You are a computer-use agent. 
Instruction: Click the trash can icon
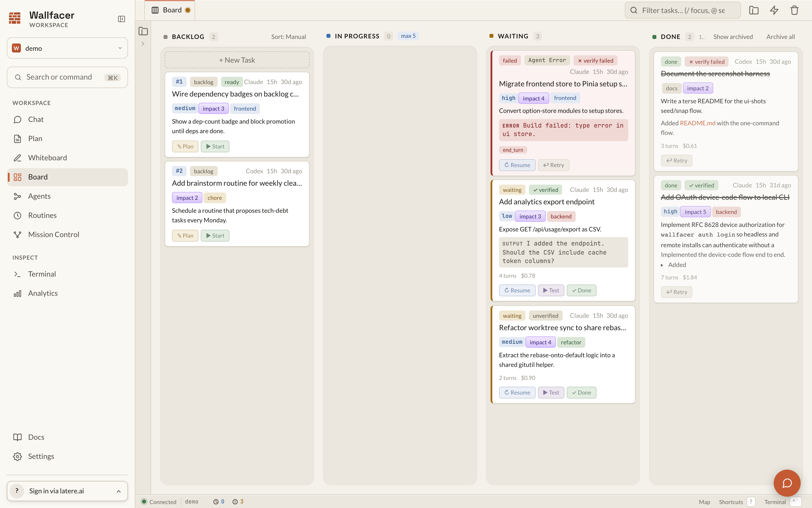coord(794,10)
